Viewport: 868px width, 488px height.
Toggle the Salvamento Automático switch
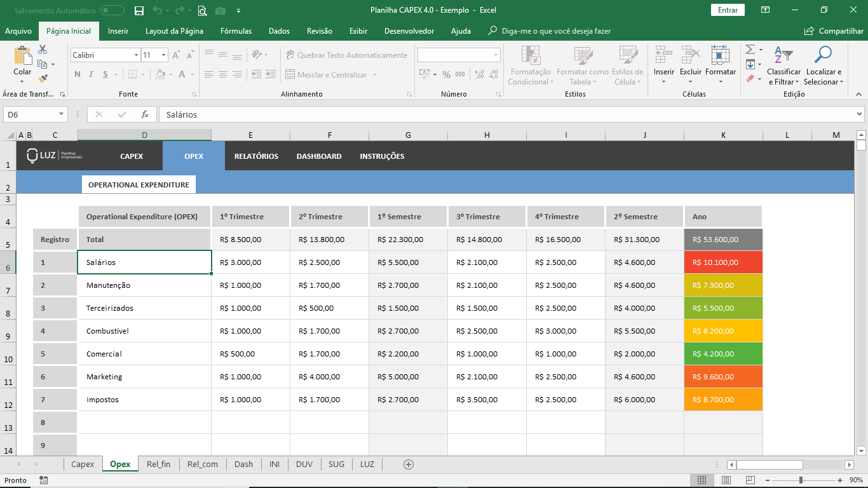(112, 10)
